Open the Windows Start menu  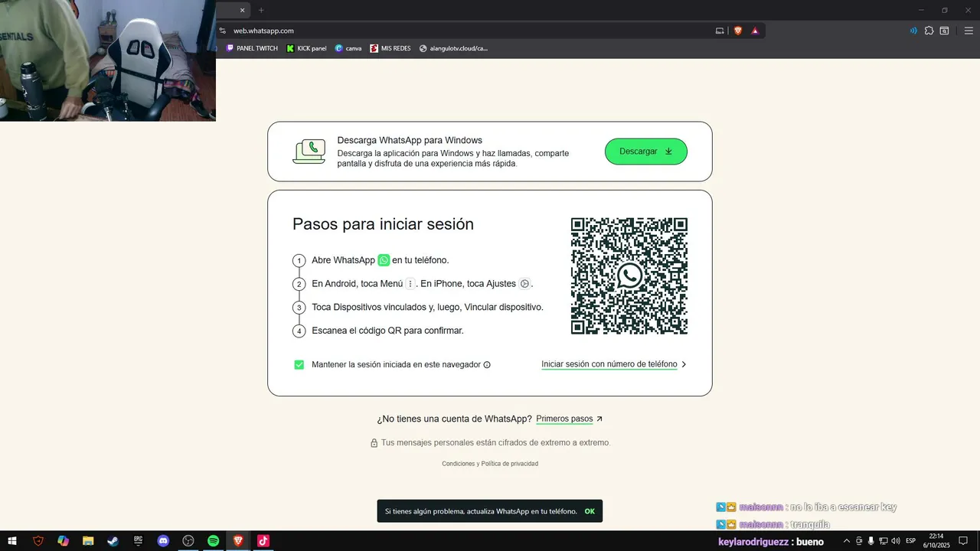[x=12, y=541]
